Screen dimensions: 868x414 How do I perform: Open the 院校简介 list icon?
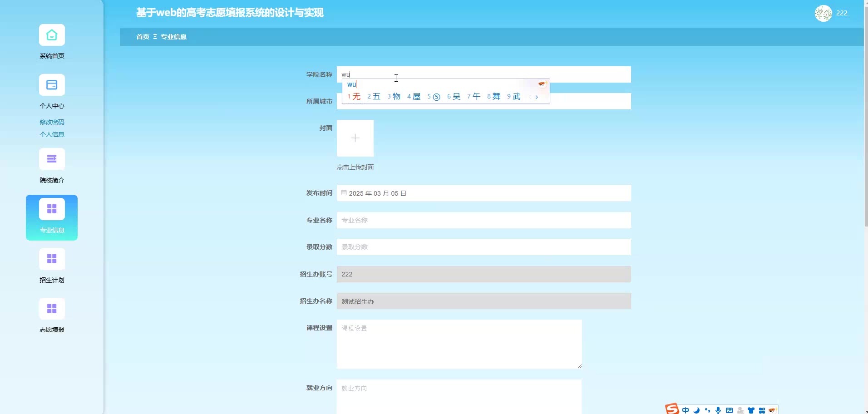tap(52, 159)
